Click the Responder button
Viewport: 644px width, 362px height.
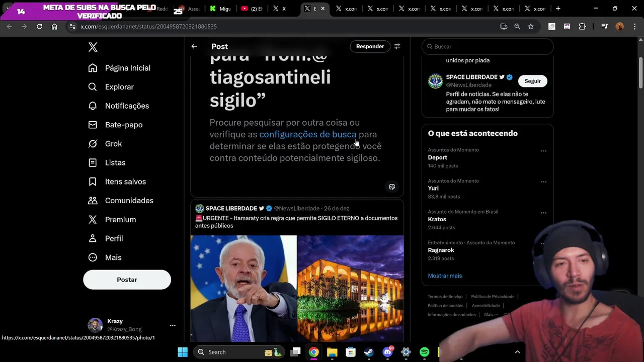point(370,46)
